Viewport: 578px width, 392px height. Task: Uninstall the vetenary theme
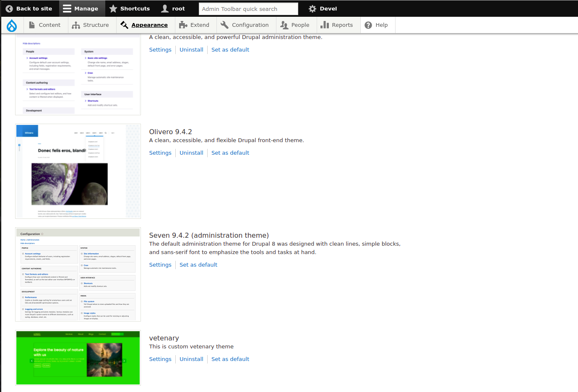click(x=191, y=359)
